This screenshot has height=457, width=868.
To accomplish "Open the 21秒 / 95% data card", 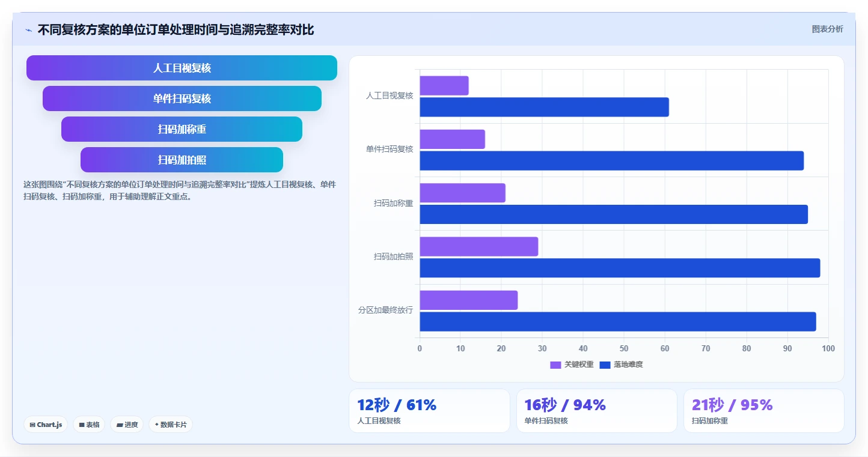I will click(x=764, y=411).
